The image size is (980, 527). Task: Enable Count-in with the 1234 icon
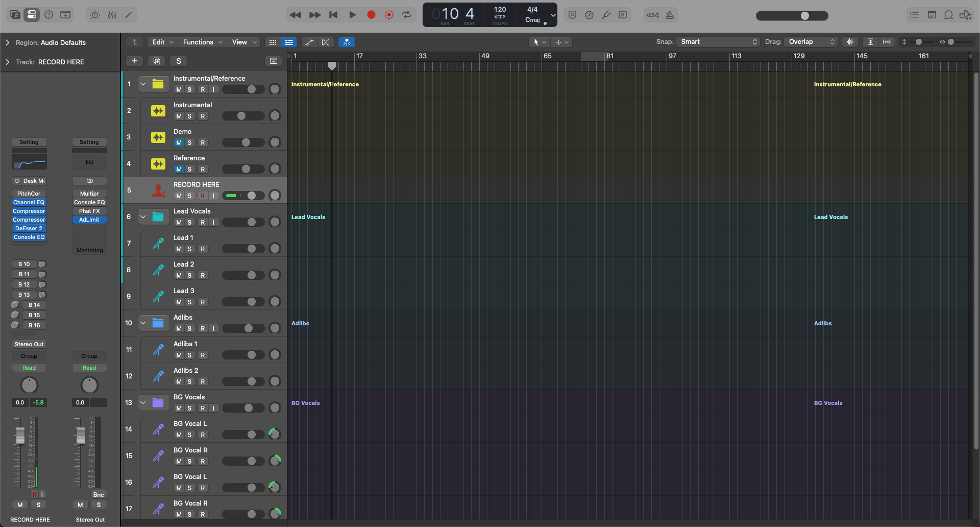pyautogui.click(x=652, y=15)
